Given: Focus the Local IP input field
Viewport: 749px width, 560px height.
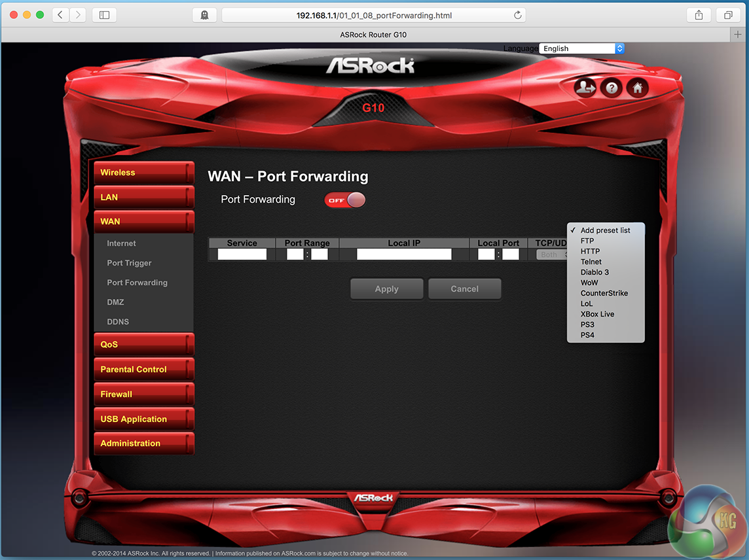Looking at the screenshot, I should click(404, 254).
